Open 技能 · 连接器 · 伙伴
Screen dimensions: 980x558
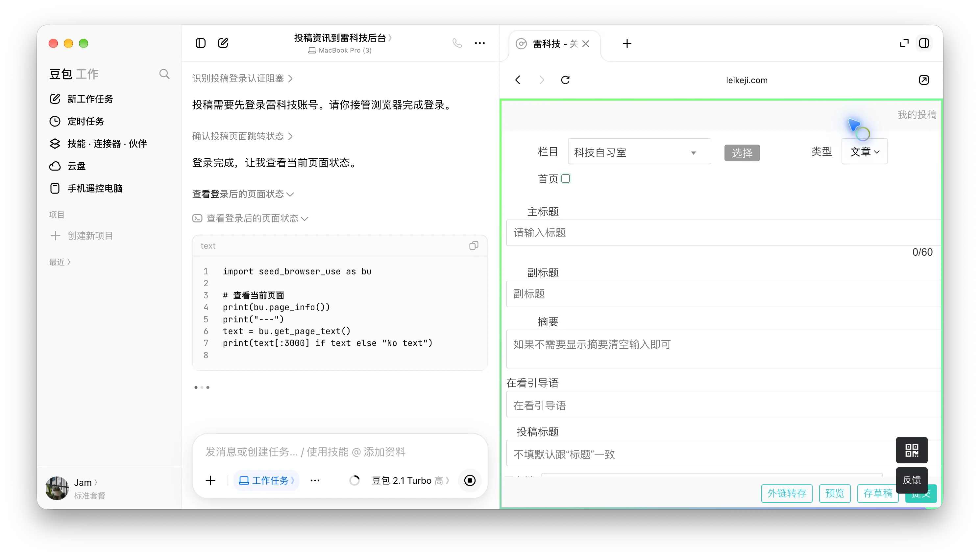(x=98, y=143)
